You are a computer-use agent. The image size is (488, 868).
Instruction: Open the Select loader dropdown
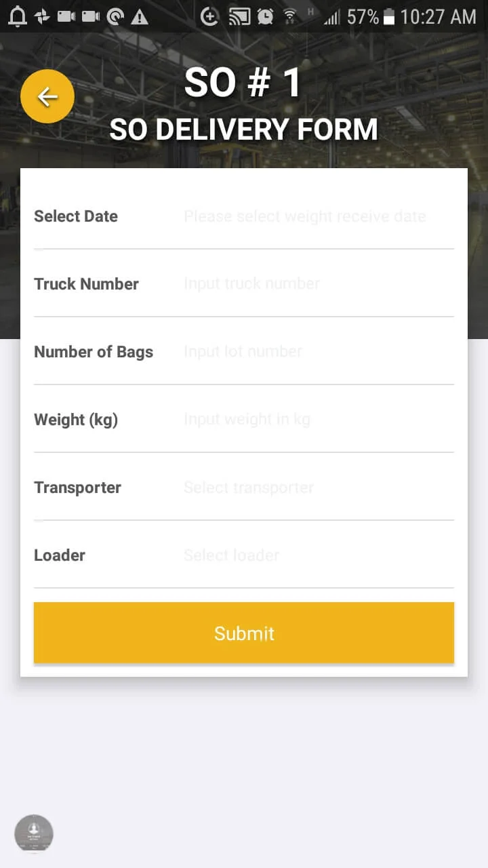point(305,555)
